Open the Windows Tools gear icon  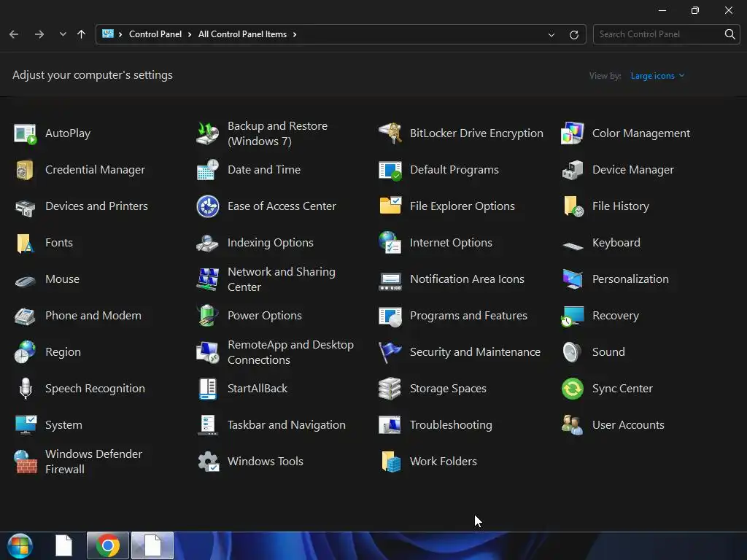pos(208,462)
